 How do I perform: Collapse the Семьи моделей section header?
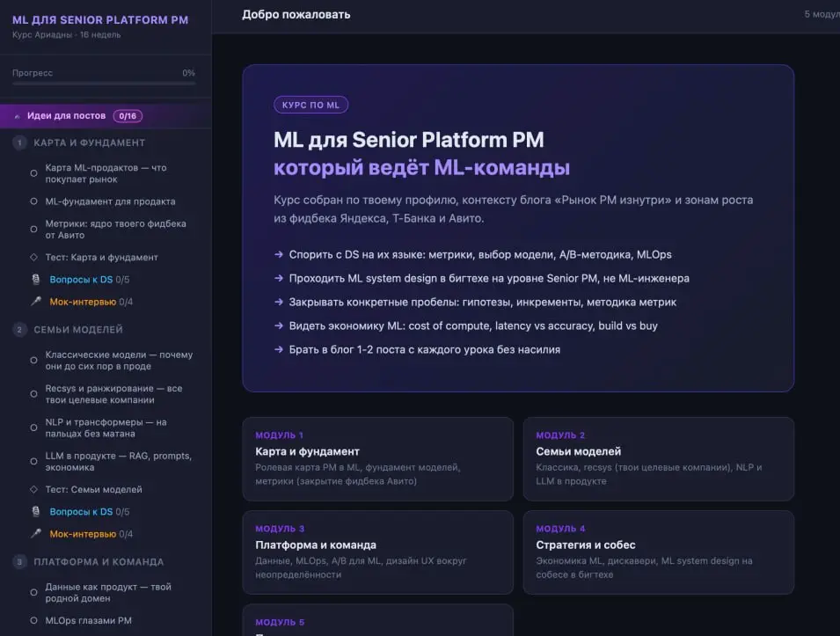106,330
